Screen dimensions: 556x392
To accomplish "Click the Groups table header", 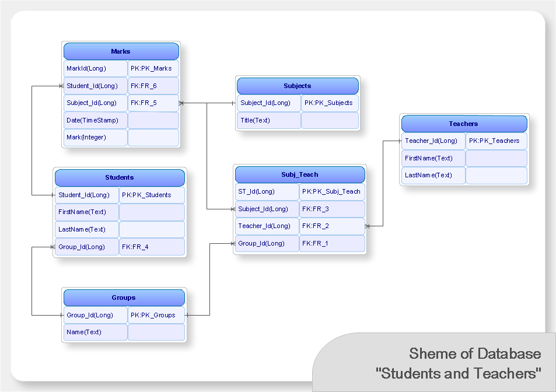I will click(x=124, y=297).
